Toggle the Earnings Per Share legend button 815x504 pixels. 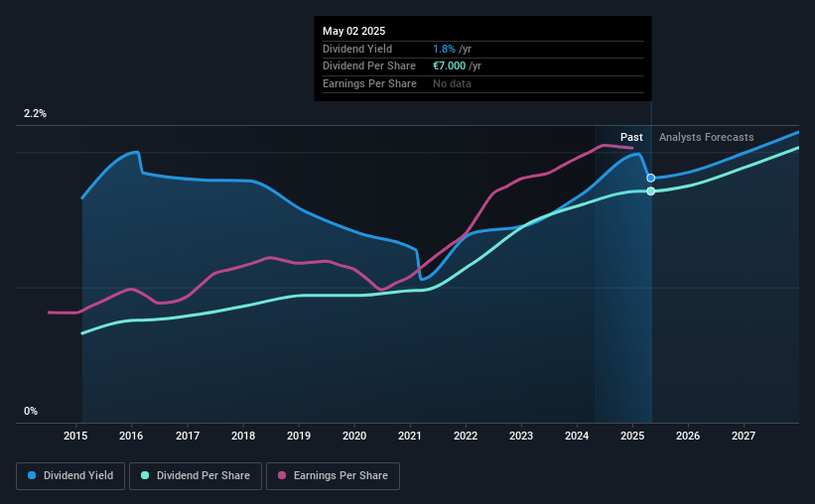click(333, 476)
